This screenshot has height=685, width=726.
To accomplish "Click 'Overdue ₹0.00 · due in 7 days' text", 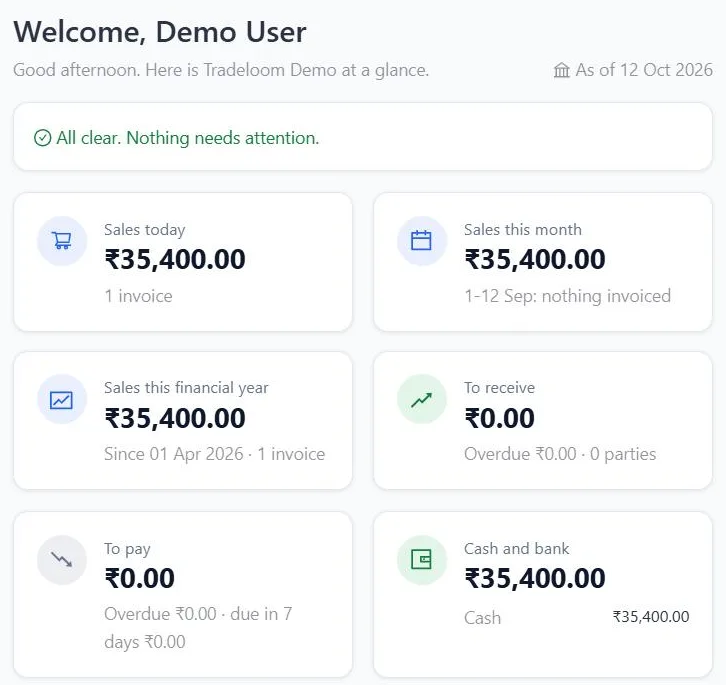I will click(198, 628).
